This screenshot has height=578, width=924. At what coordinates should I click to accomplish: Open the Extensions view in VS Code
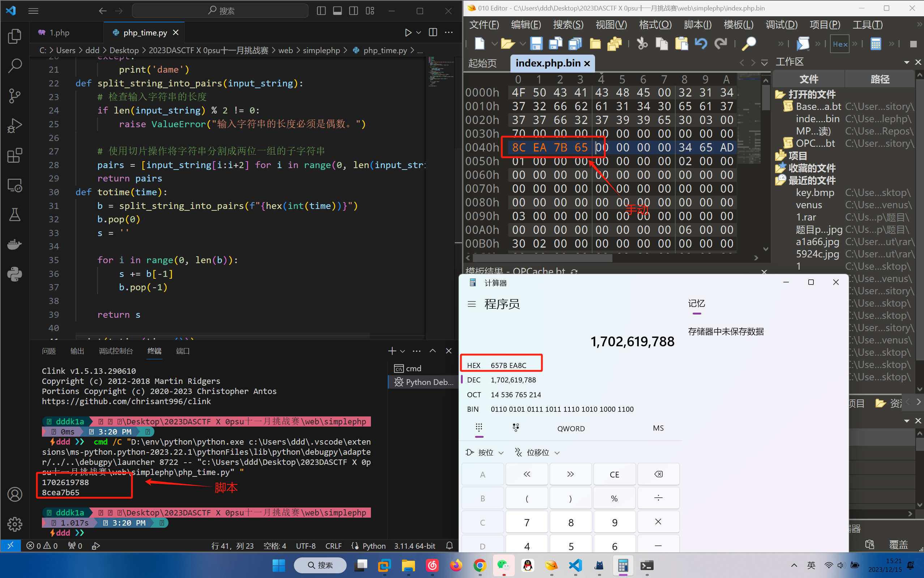point(14,155)
